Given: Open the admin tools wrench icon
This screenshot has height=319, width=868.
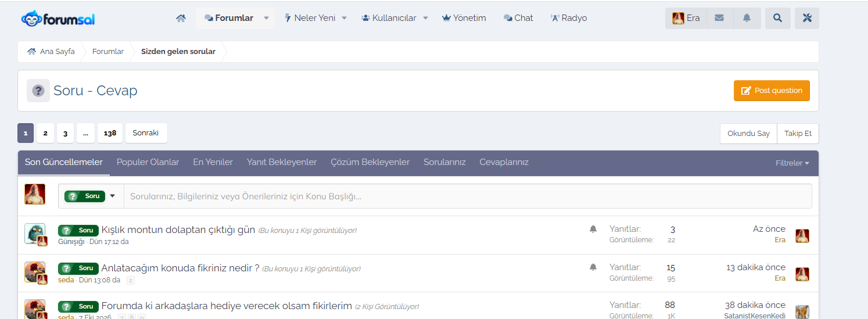Looking at the screenshot, I should (x=806, y=18).
